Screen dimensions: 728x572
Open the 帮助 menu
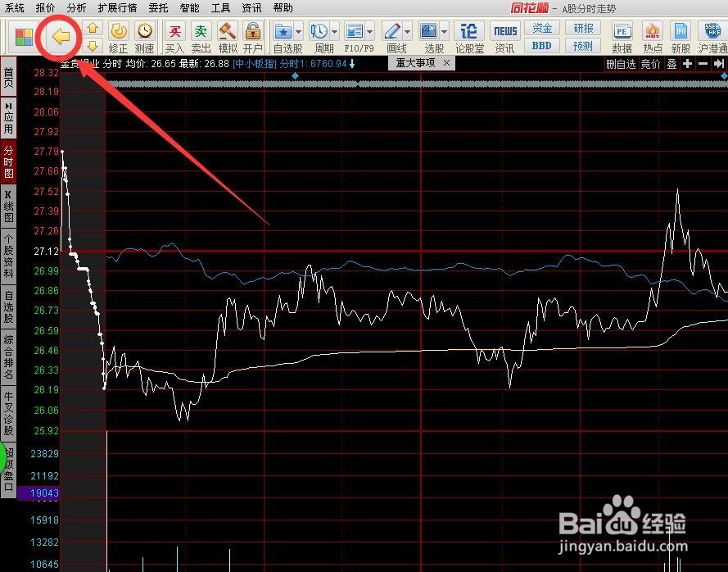(283, 8)
